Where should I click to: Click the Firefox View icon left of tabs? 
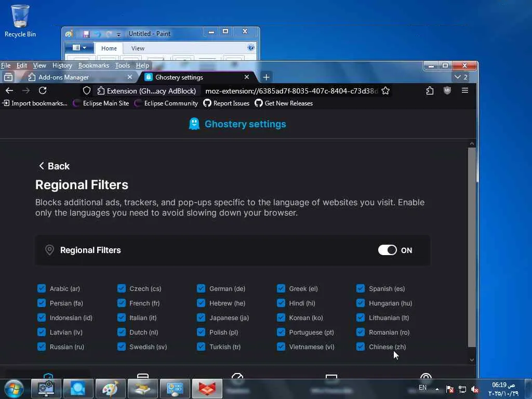(8, 77)
